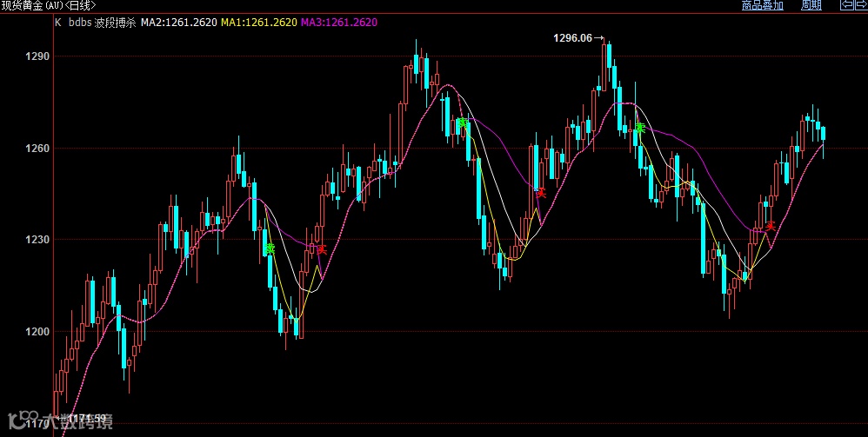Click the leftmost green 卖 sell marker
This screenshot has width=868, height=437.
270,249
